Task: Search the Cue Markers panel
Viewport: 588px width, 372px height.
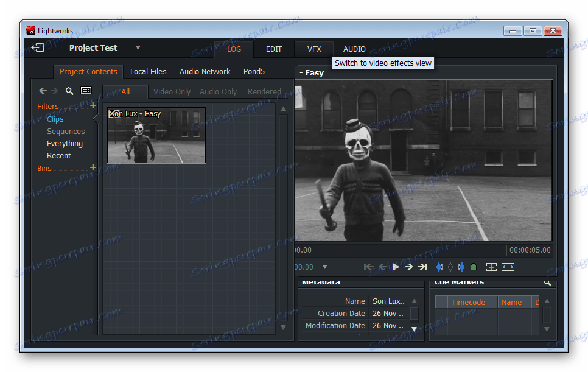Action: (547, 283)
